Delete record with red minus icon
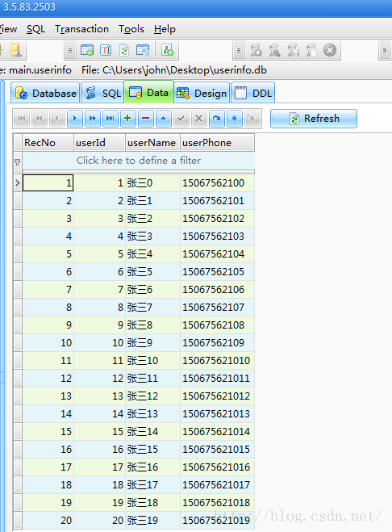Screen dimensions: 392x532 click(146, 119)
